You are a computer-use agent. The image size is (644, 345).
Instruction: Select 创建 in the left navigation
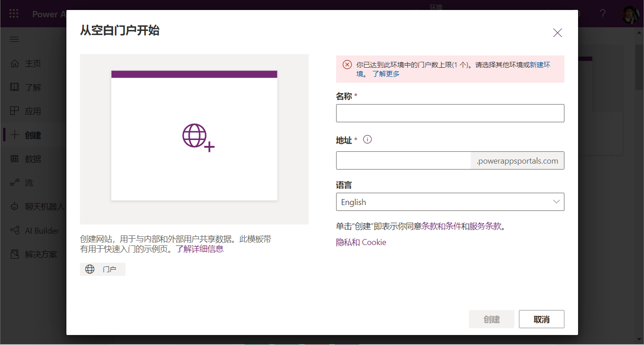[x=34, y=135]
